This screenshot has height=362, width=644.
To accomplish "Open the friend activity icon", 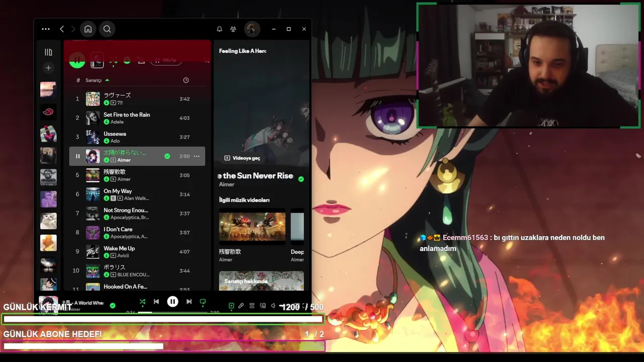I will pyautogui.click(x=233, y=29).
